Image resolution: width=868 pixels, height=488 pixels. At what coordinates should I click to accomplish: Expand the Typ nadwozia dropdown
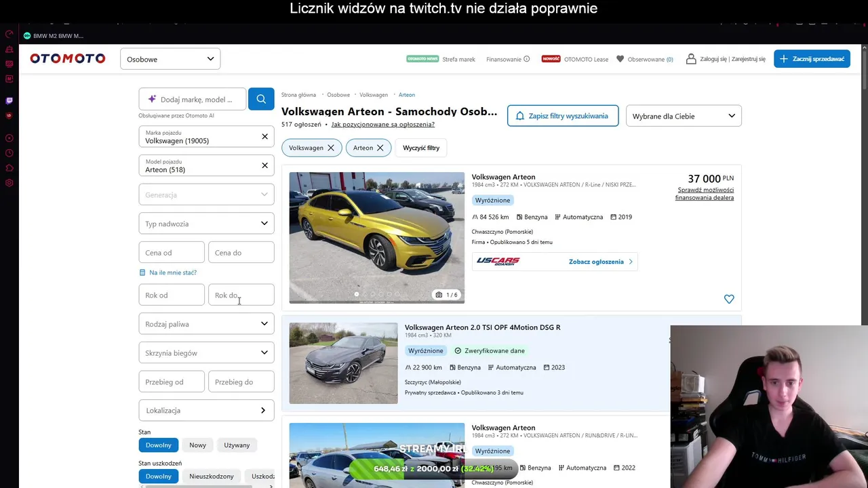pos(206,224)
